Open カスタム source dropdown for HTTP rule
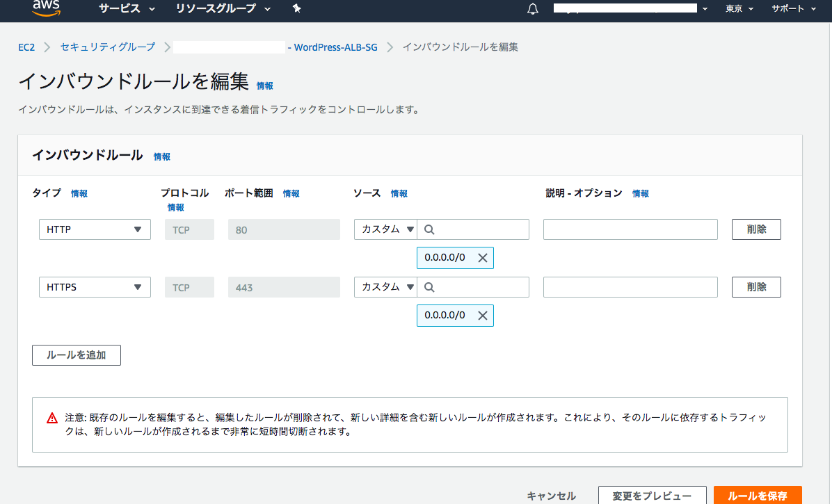Viewport: 832px width, 504px height. coord(386,229)
